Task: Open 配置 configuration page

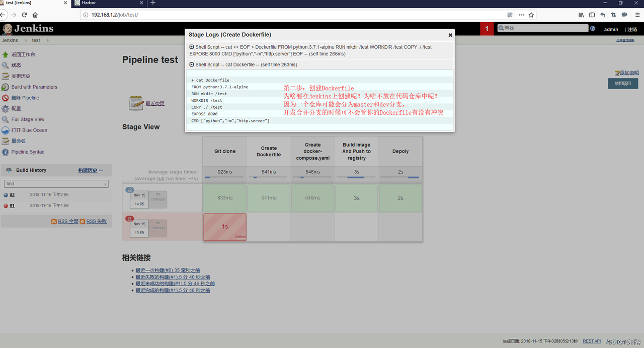Action: 16,109
